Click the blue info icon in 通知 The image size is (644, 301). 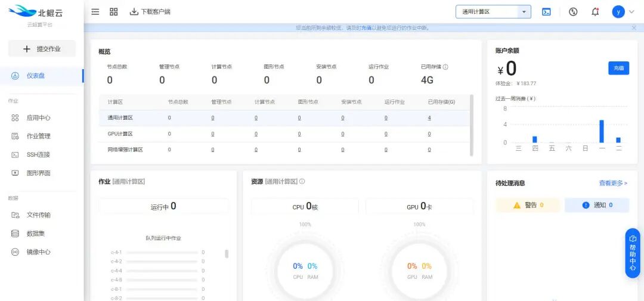tap(586, 205)
